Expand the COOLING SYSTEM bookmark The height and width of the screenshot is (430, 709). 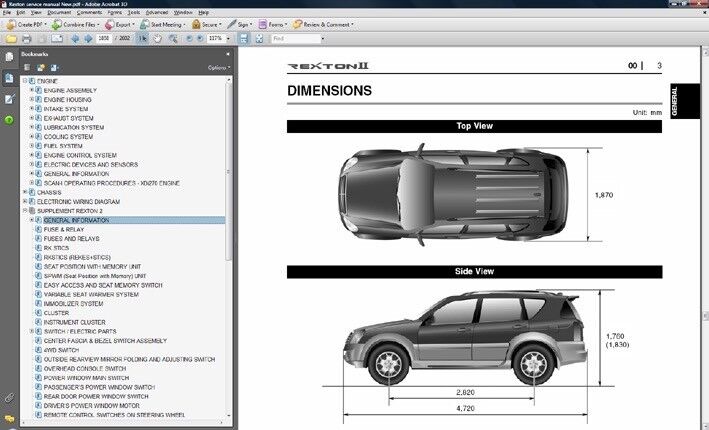[33, 137]
